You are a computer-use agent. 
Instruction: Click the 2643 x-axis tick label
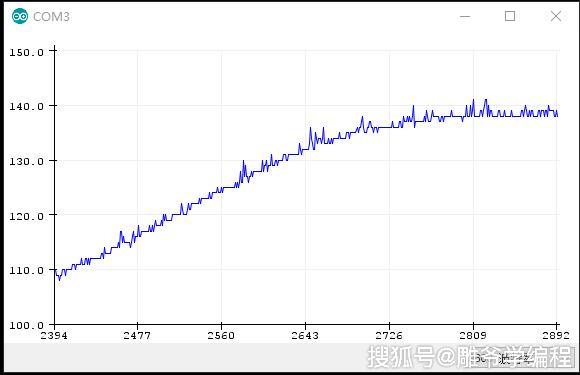(x=305, y=335)
